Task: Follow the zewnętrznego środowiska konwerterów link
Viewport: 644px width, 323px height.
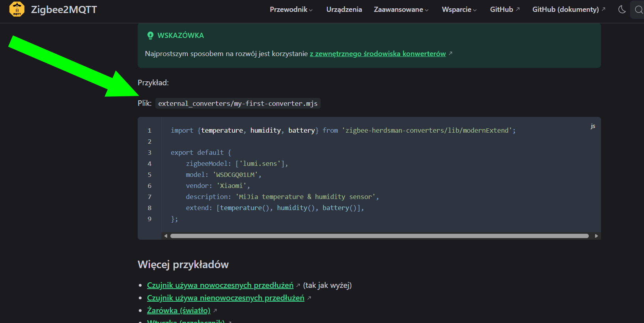Action: pyautogui.click(x=377, y=54)
